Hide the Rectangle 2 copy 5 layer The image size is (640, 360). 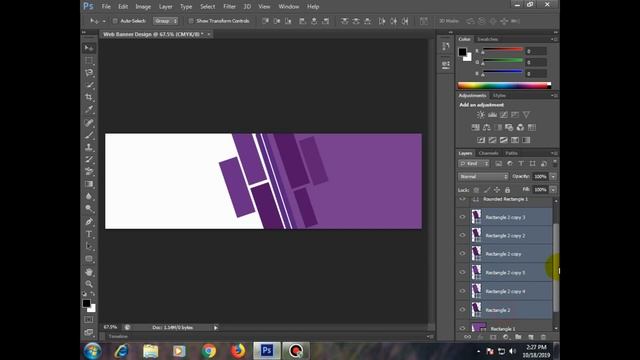coord(462,272)
